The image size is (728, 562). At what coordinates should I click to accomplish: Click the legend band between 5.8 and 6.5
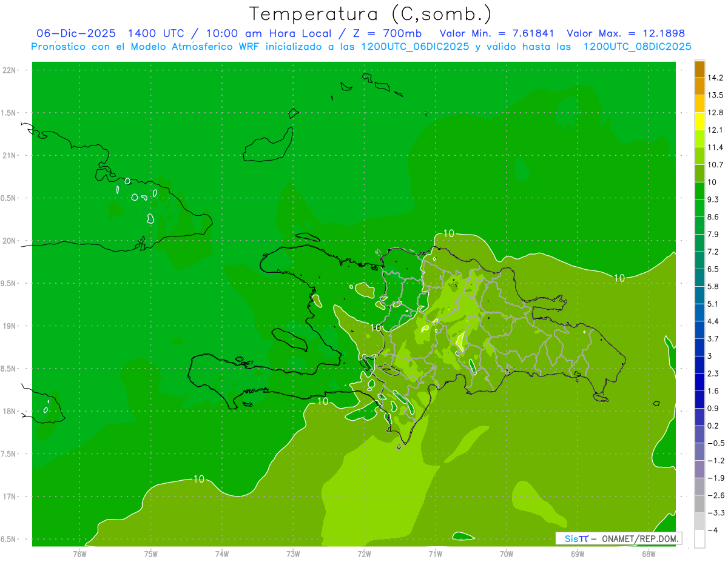[699, 278]
